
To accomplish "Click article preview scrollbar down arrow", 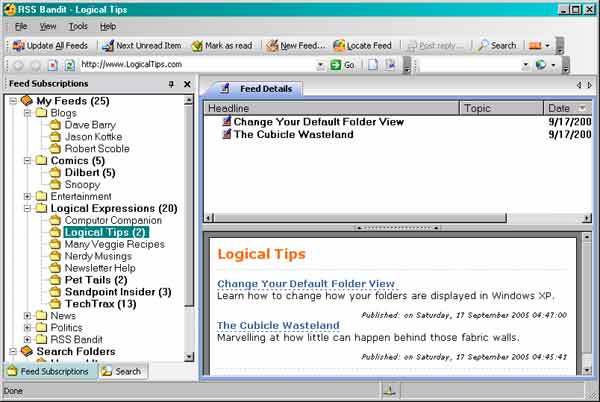I will click(x=587, y=370).
